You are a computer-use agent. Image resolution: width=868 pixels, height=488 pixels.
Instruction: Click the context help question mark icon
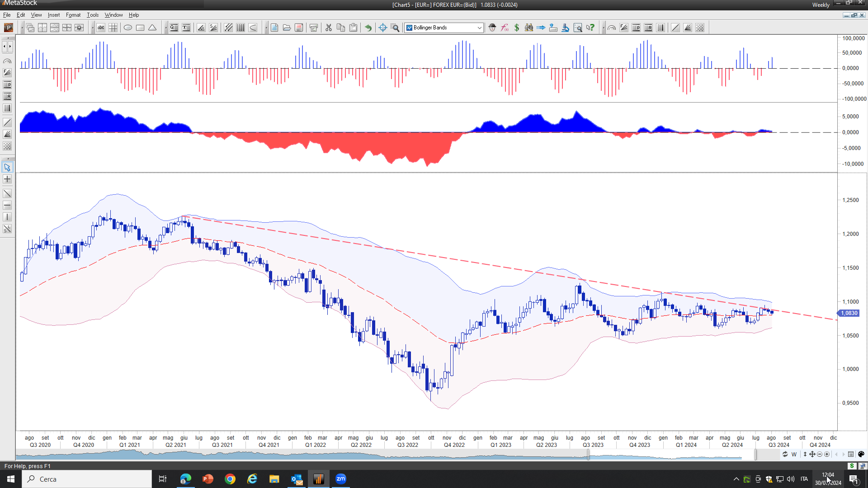590,28
